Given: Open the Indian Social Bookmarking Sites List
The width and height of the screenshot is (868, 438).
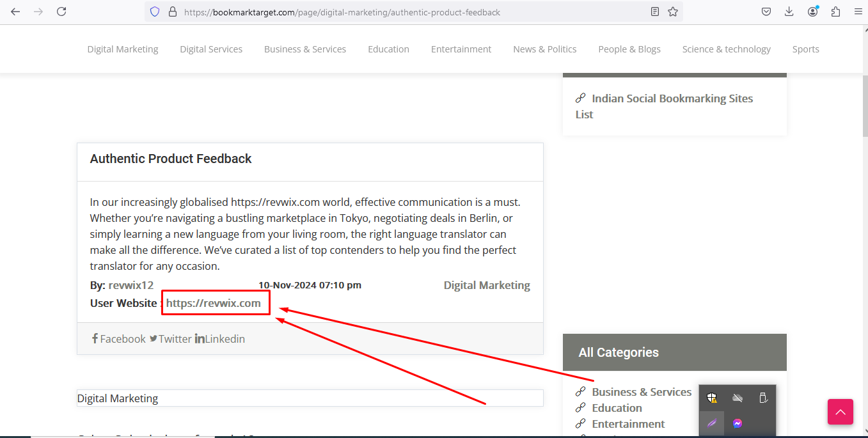Looking at the screenshot, I should pos(672,99).
